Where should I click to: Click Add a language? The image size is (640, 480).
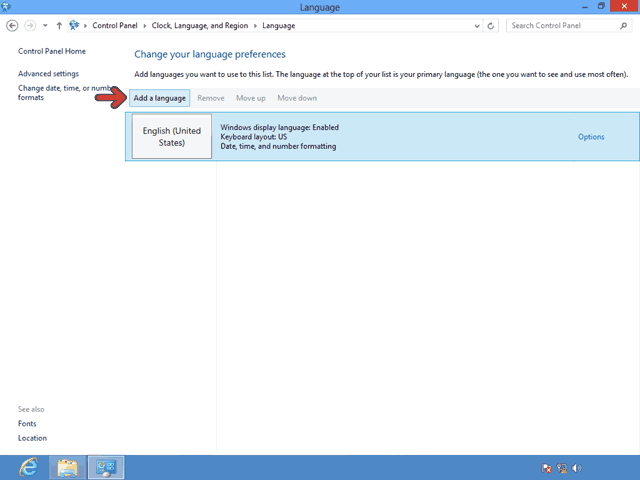click(160, 98)
